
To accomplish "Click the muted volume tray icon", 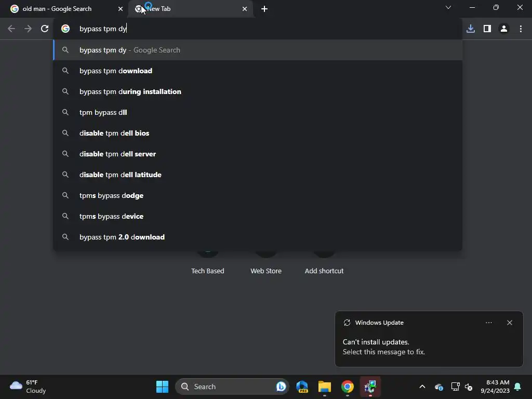I will click(x=469, y=387).
